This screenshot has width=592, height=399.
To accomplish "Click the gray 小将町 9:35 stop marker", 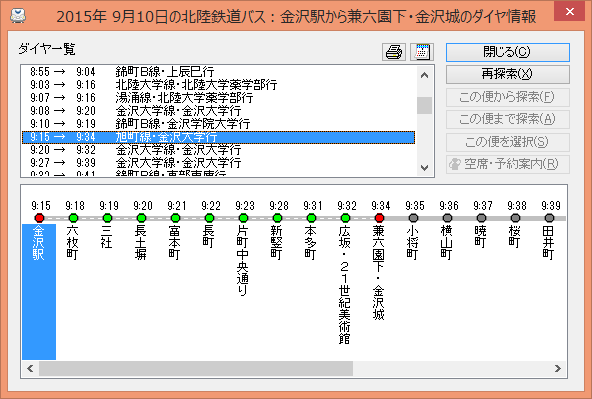I will pos(413,218).
